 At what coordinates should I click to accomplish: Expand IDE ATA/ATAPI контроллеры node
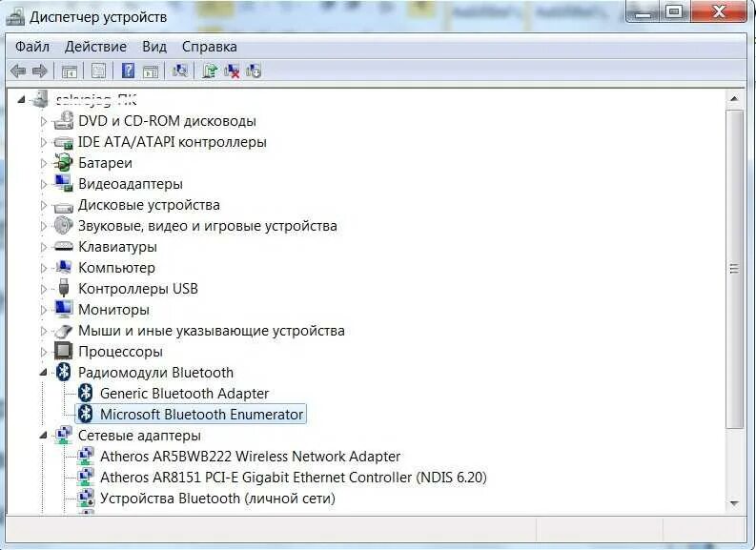44,142
